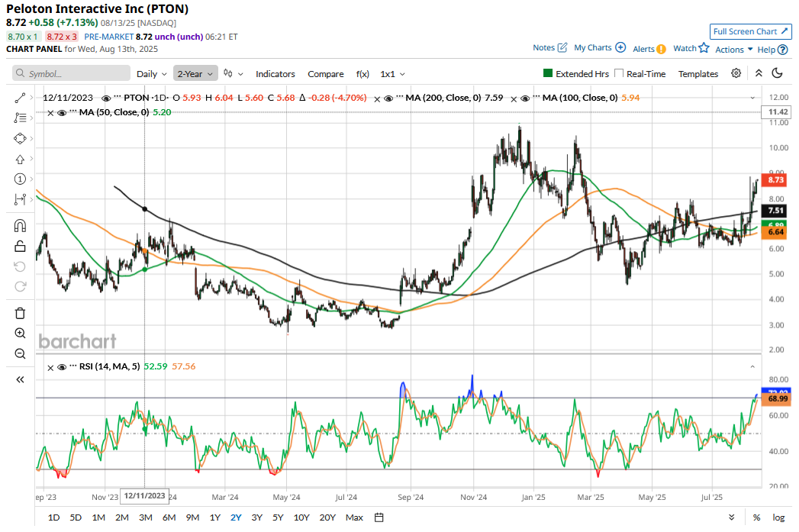The image size is (799, 532).
Task: Collapse header using the double up arrows
Action: [x=759, y=73]
